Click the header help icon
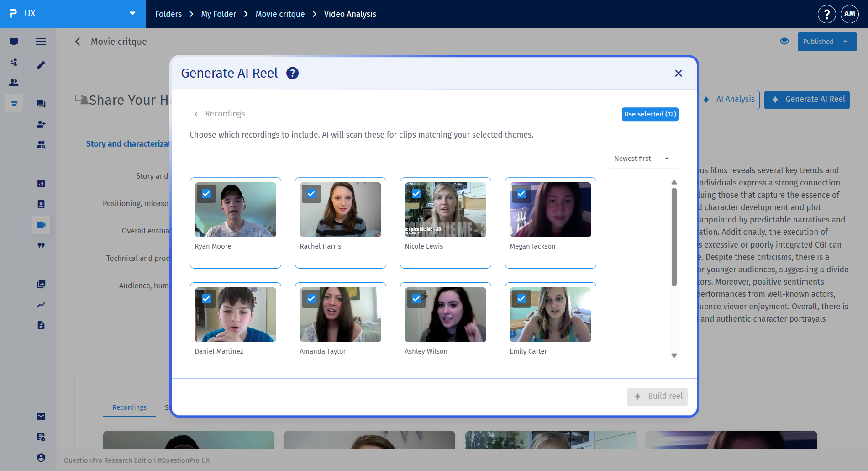The image size is (868, 471). 826,14
